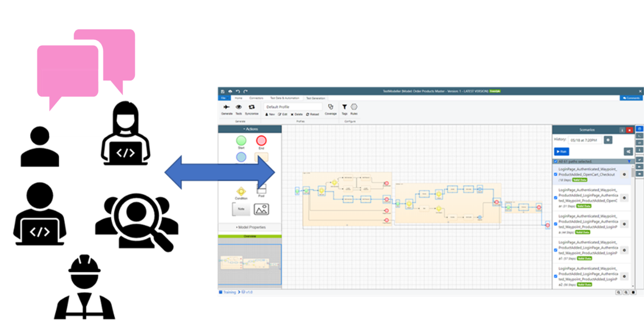
Task: Open the Rules hexagon icon
Action: point(354,107)
